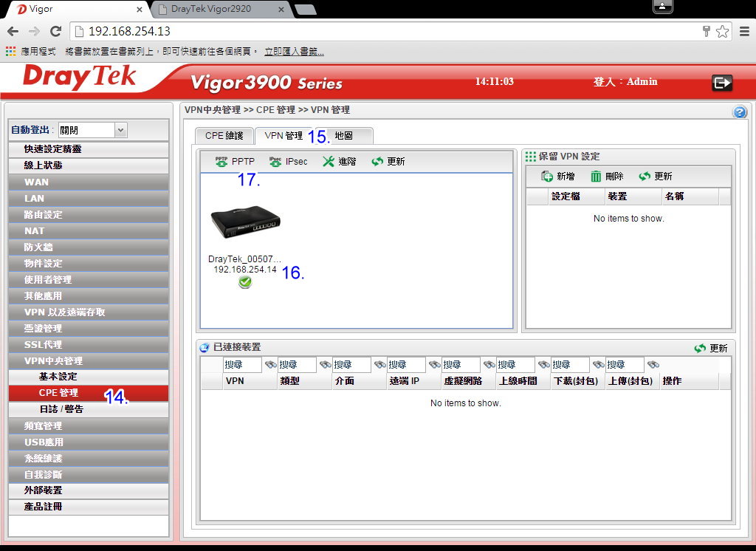Bookmark this page with the star icon
The width and height of the screenshot is (756, 551).
pos(722,31)
